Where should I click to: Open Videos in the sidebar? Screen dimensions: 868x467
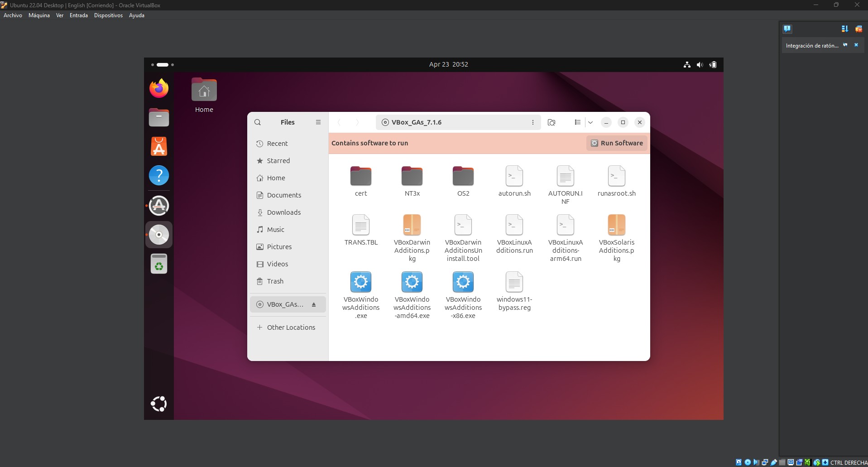point(288,264)
